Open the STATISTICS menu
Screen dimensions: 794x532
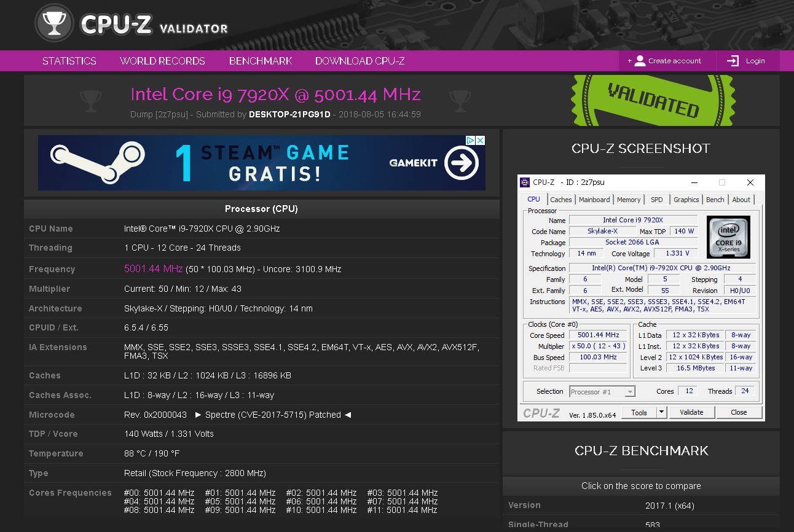coord(69,61)
